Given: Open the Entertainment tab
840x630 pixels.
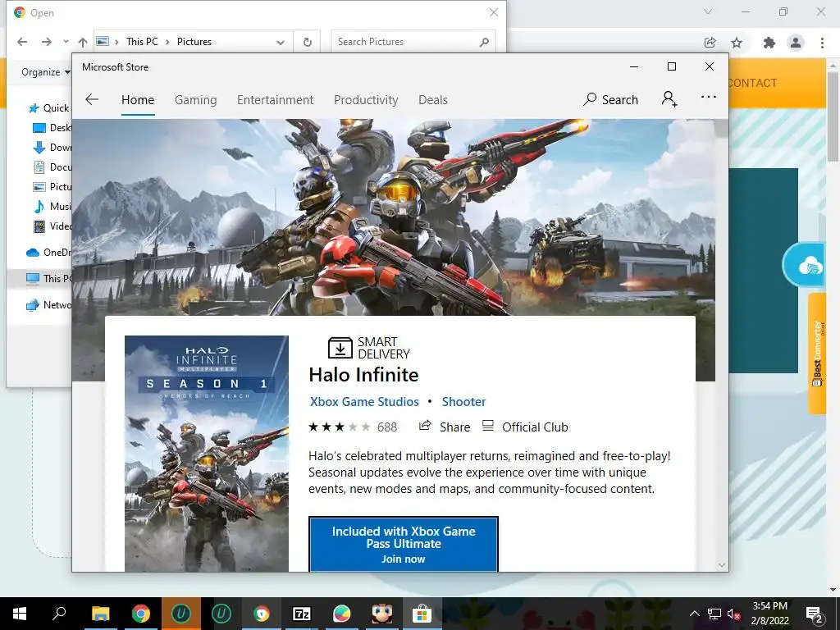Looking at the screenshot, I should [x=276, y=99].
